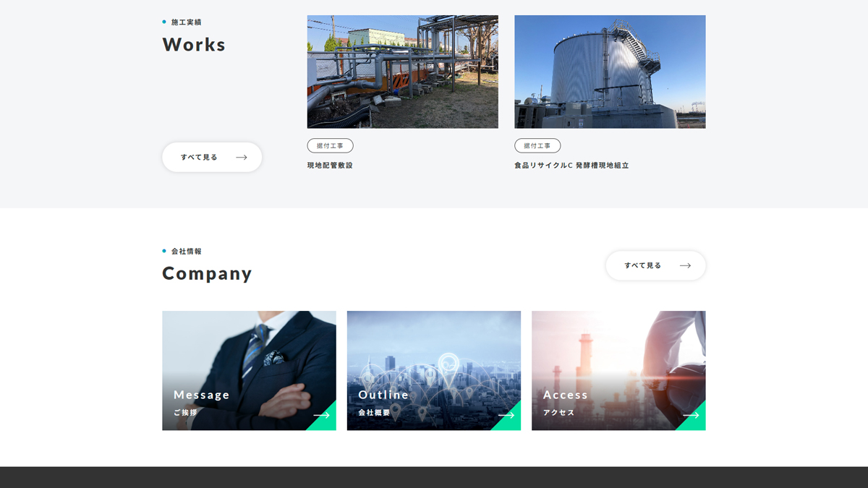
Task: Open the Access アクセス card
Action: [x=618, y=371]
